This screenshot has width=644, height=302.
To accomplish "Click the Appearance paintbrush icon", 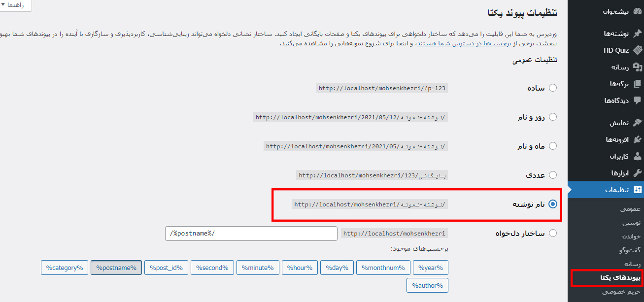I will tap(638, 123).
